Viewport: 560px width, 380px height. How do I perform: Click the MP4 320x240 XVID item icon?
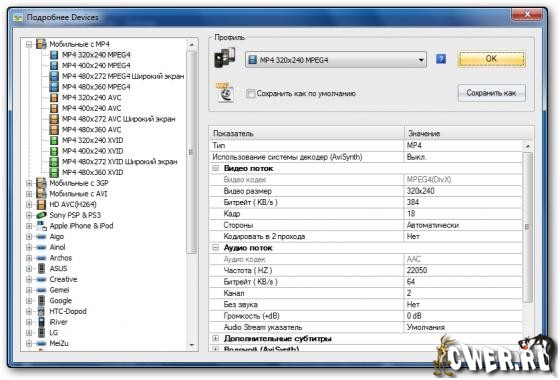pyautogui.click(x=54, y=140)
